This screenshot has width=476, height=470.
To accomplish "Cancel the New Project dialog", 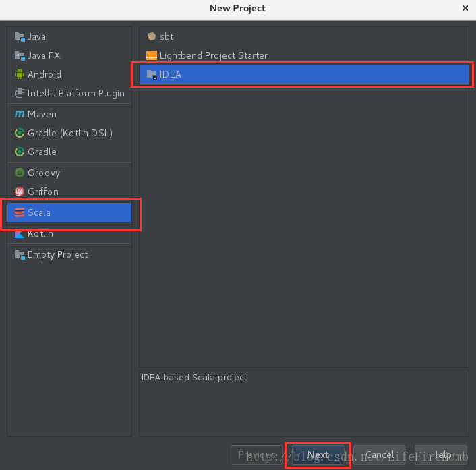I will click(x=380, y=454).
